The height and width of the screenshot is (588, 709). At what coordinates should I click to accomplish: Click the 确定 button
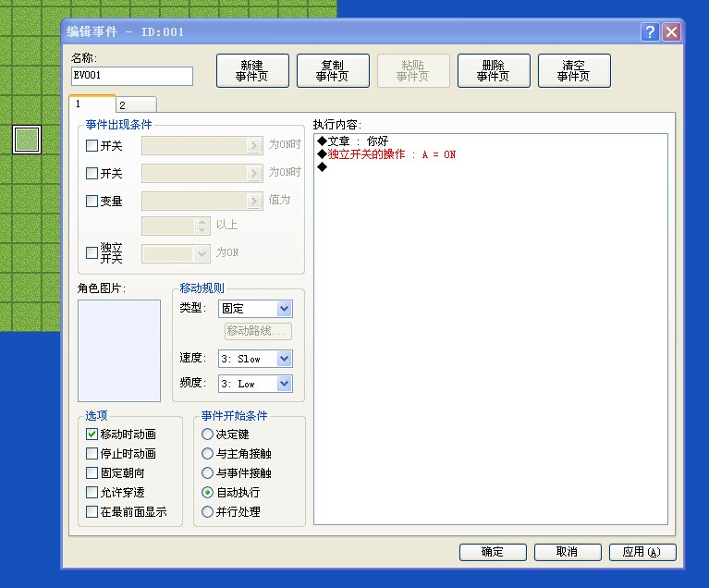coord(493,552)
